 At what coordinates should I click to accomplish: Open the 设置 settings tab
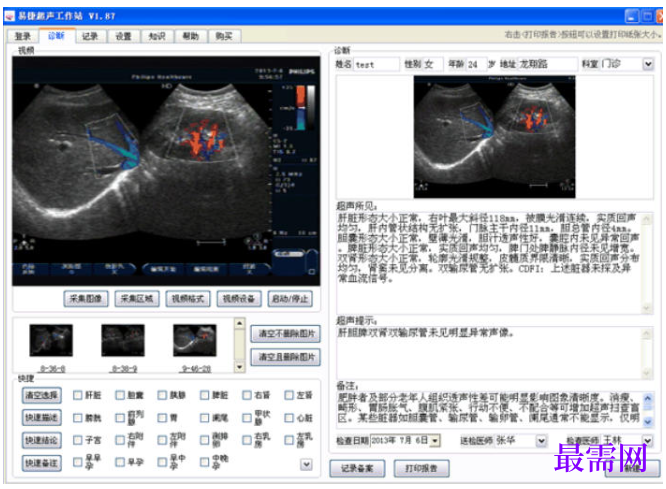pos(124,37)
